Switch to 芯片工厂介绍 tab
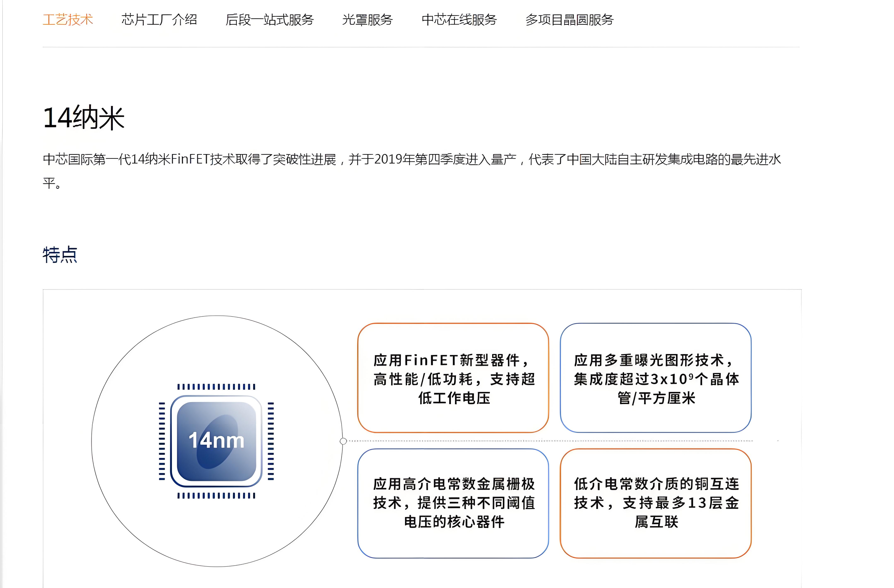The image size is (894, 588). coord(159,19)
